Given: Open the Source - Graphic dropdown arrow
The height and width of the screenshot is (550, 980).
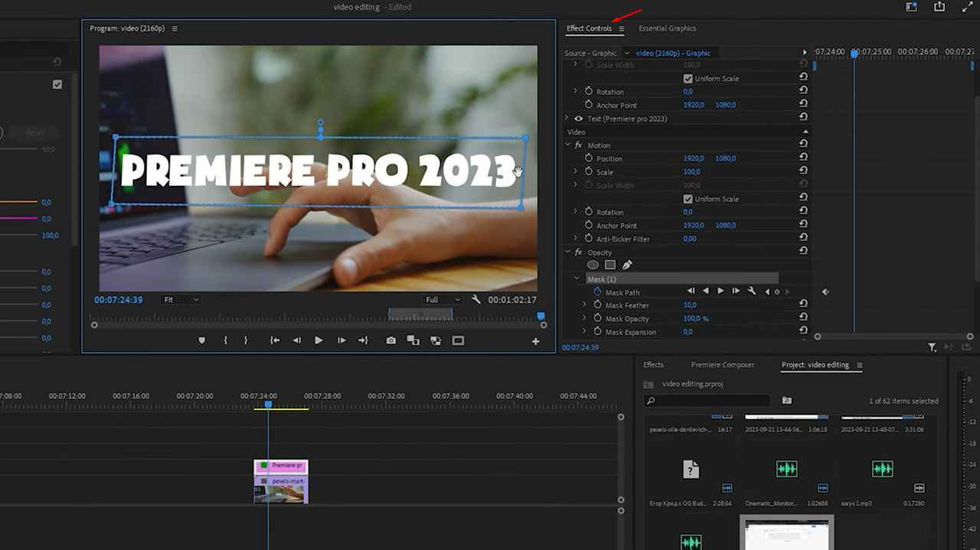Looking at the screenshot, I should 627,53.
